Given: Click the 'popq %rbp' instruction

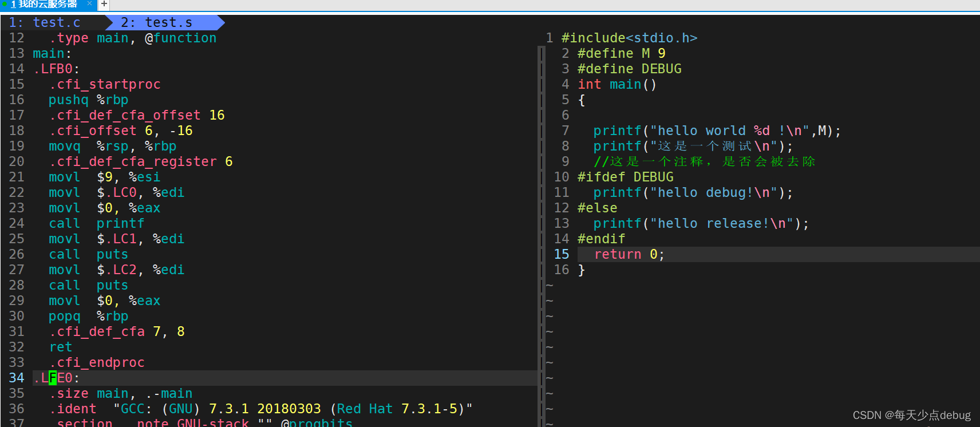Looking at the screenshot, I should (x=88, y=316).
